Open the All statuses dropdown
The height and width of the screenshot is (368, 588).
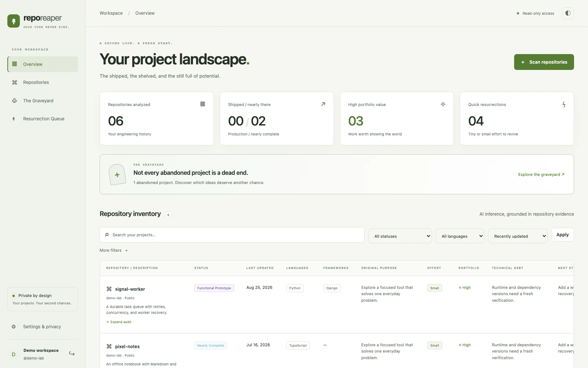click(x=400, y=236)
